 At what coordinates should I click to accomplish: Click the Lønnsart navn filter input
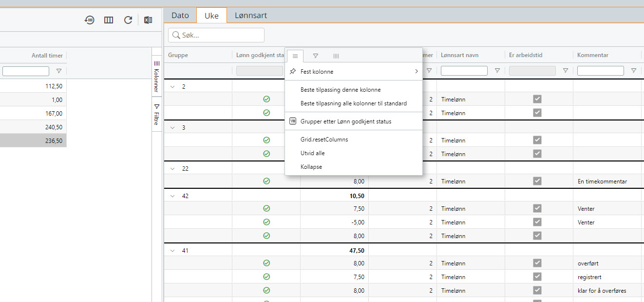click(x=464, y=71)
